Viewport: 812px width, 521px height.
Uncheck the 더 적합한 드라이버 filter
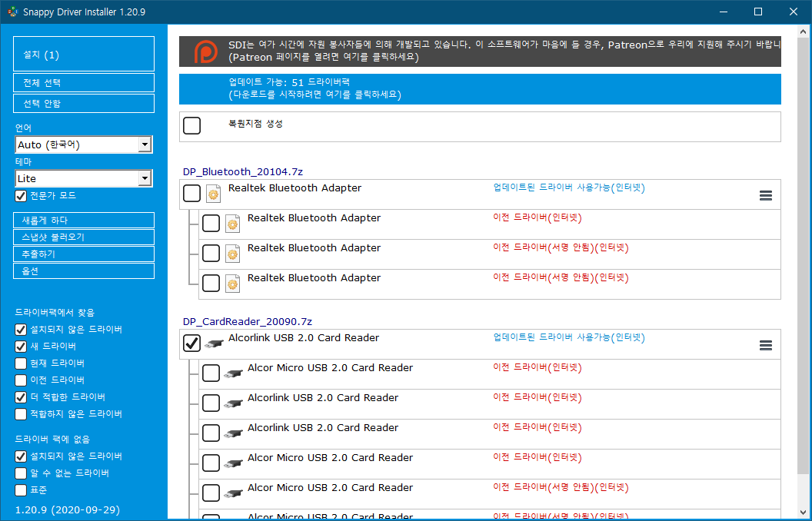[21, 397]
